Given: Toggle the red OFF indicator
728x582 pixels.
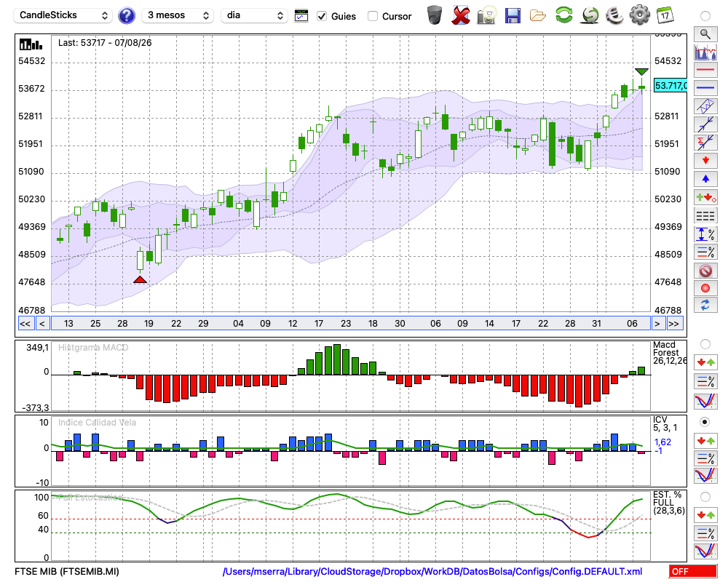Looking at the screenshot, I should click(692, 571).
